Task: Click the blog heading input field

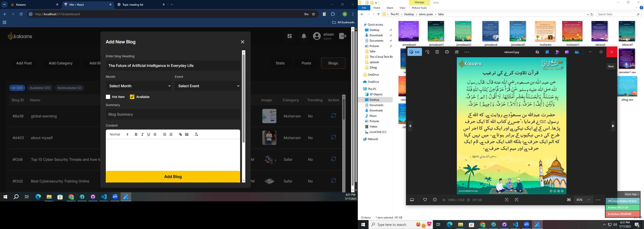Action: coord(173,66)
